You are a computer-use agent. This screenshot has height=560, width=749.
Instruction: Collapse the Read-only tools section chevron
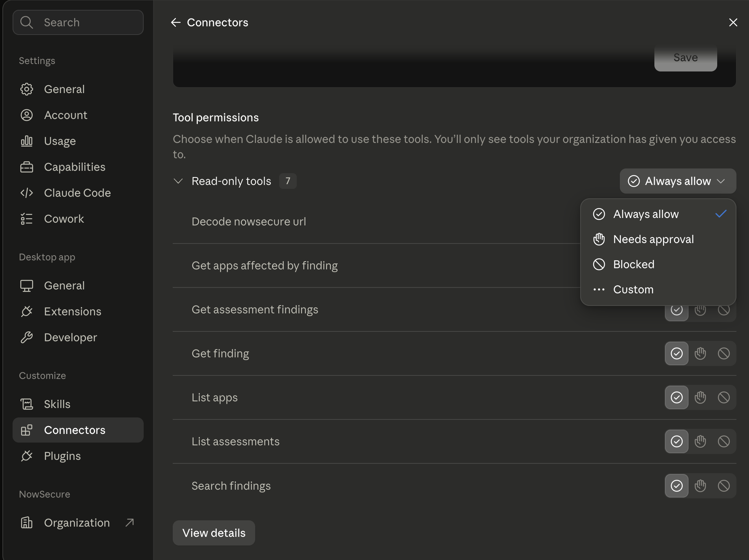[x=178, y=181]
